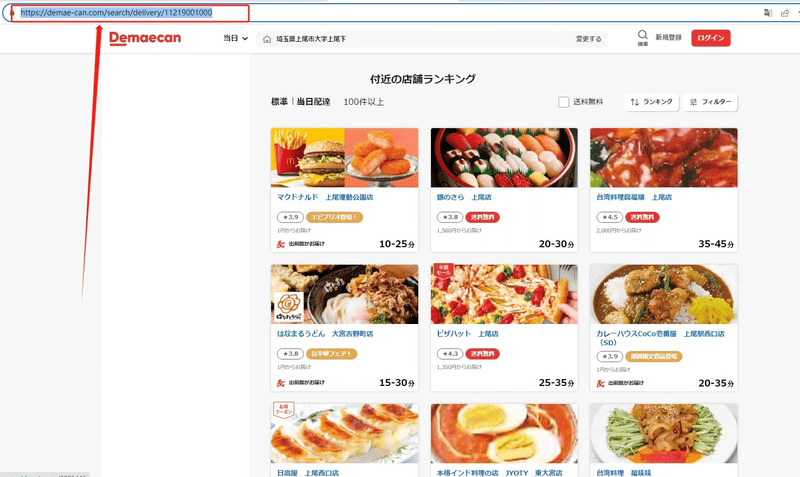Click the 10-25分 delivery time
This screenshot has width=800, height=477.
[x=396, y=244]
